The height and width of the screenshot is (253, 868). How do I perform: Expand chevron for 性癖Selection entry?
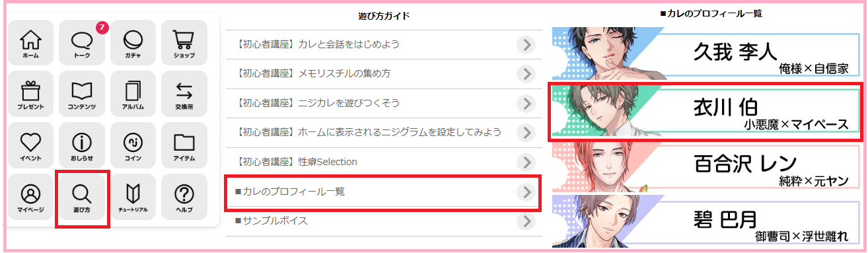525,162
